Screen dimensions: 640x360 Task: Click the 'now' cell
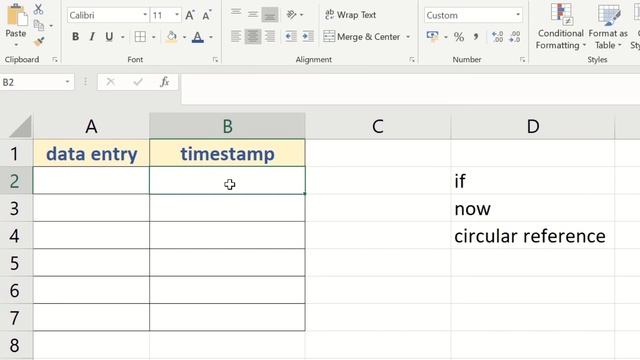(x=533, y=209)
